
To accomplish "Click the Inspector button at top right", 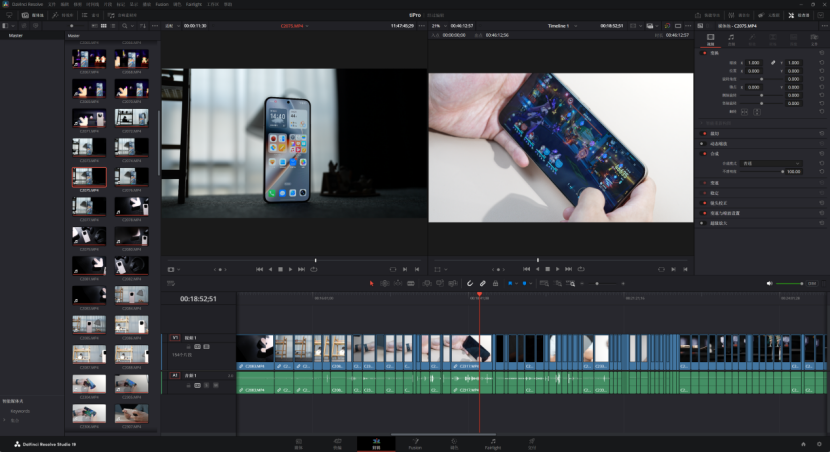I will point(799,15).
